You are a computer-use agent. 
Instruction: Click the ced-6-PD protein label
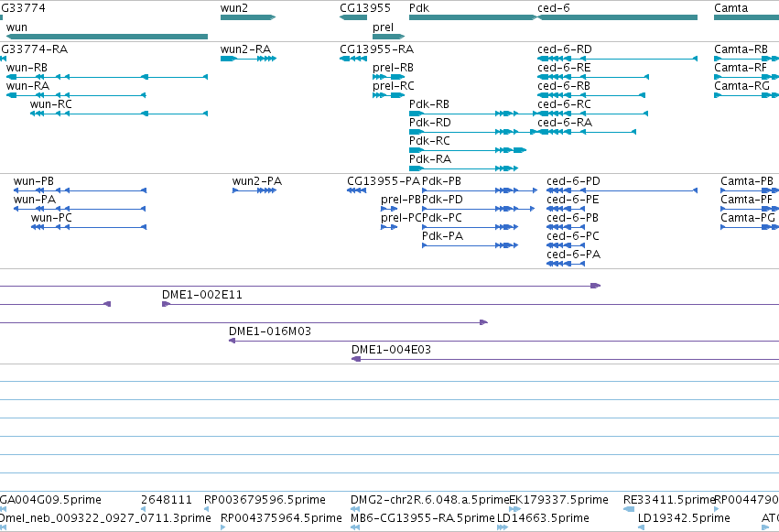(x=573, y=181)
